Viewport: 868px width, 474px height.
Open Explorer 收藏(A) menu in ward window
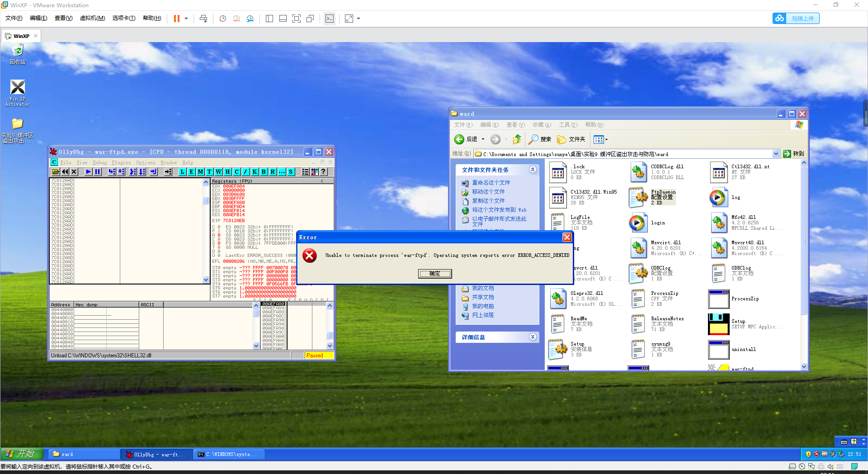click(x=542, y=125)
